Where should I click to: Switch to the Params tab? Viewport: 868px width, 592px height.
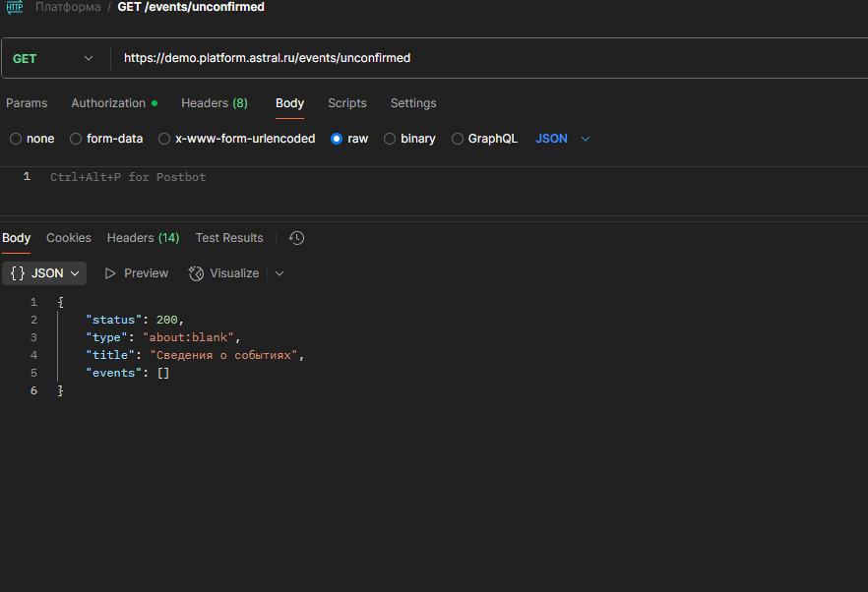coord(27,103)
